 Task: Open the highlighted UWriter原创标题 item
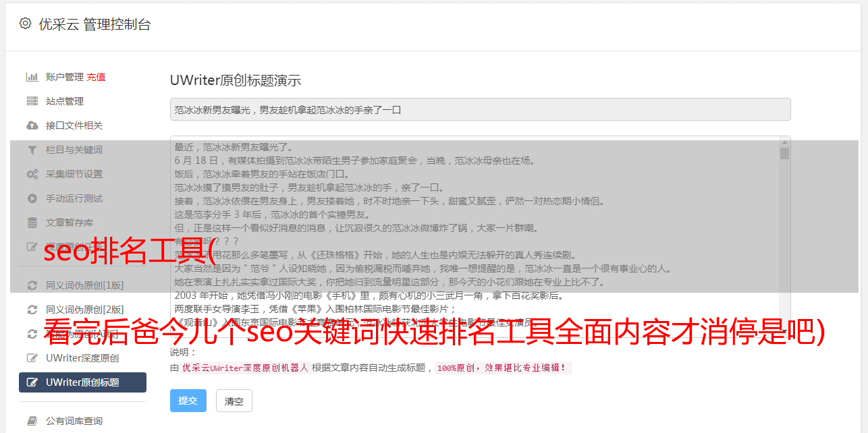tap(82, 382)
